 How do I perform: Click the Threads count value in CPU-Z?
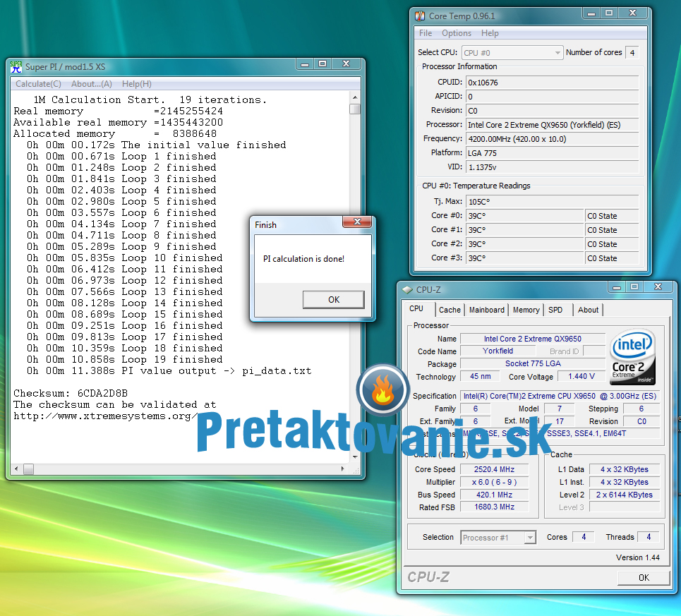tap(648, 537)
